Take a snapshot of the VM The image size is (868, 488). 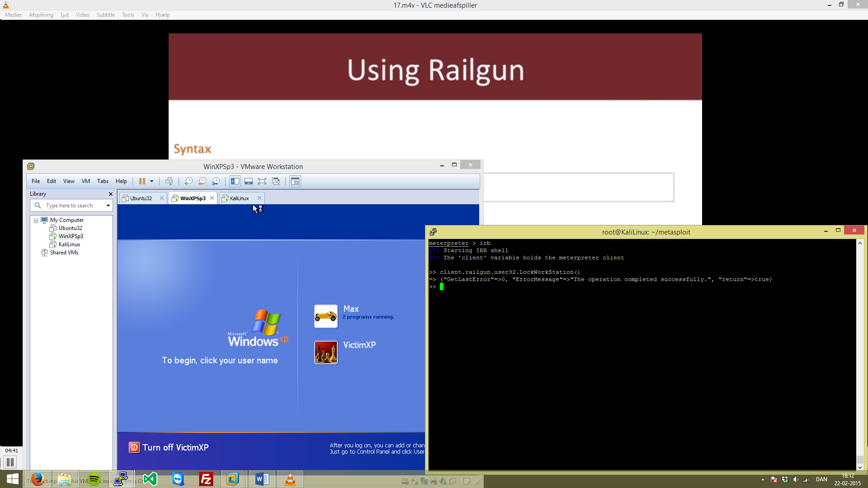coord(189,181)
